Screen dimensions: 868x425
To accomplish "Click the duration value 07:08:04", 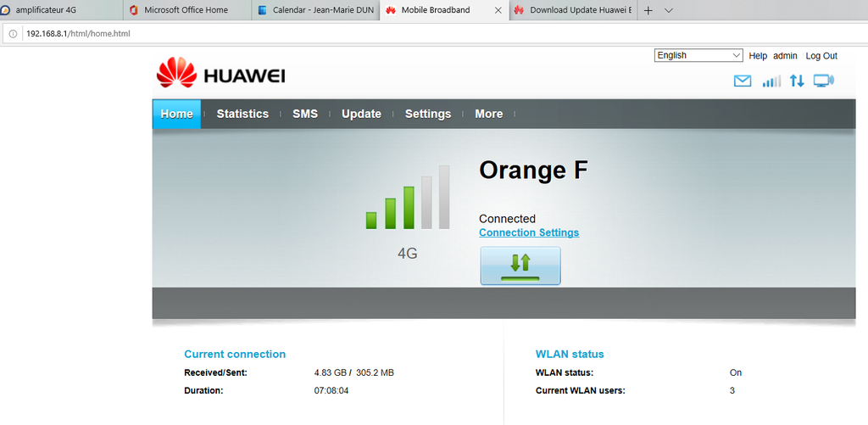I will 331,391.
